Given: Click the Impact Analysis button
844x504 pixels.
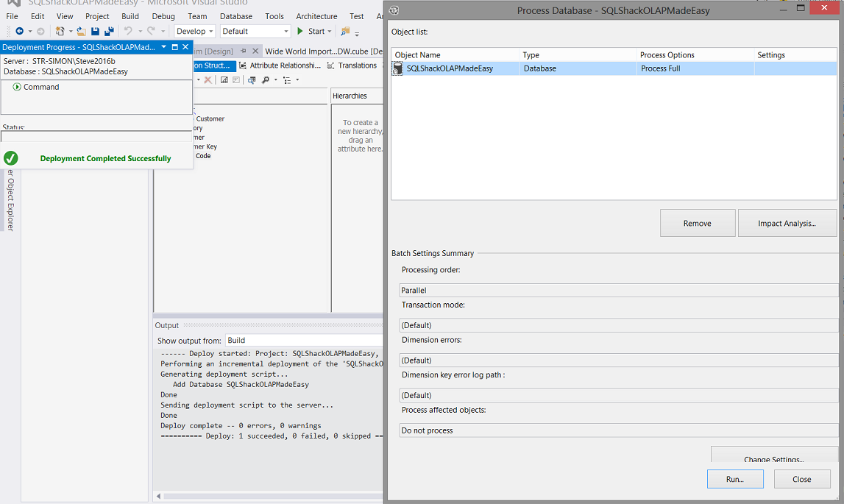Looking at the screenshot, I should point(787,224).
